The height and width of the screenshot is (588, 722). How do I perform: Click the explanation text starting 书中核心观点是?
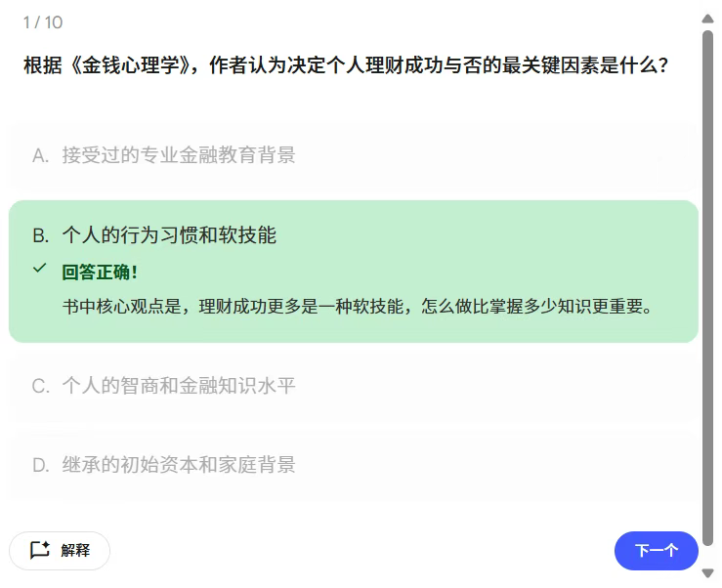point(357,306)
